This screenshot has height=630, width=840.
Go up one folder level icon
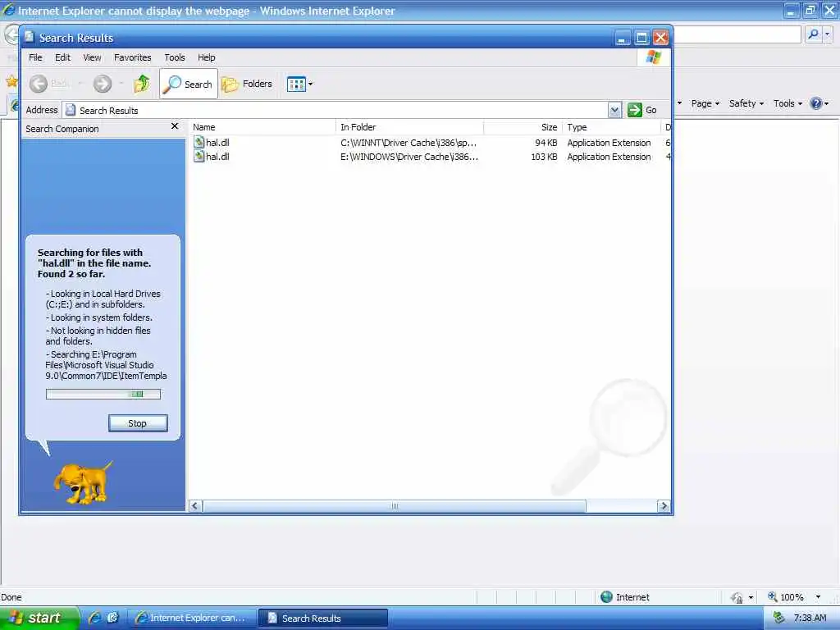[x=143, y=84]
